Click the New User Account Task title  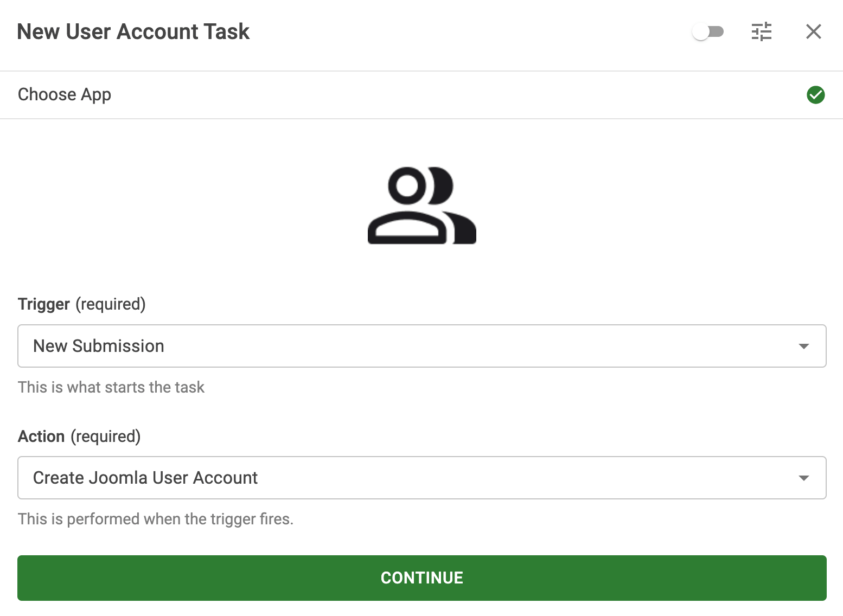[x=133, y=31]
